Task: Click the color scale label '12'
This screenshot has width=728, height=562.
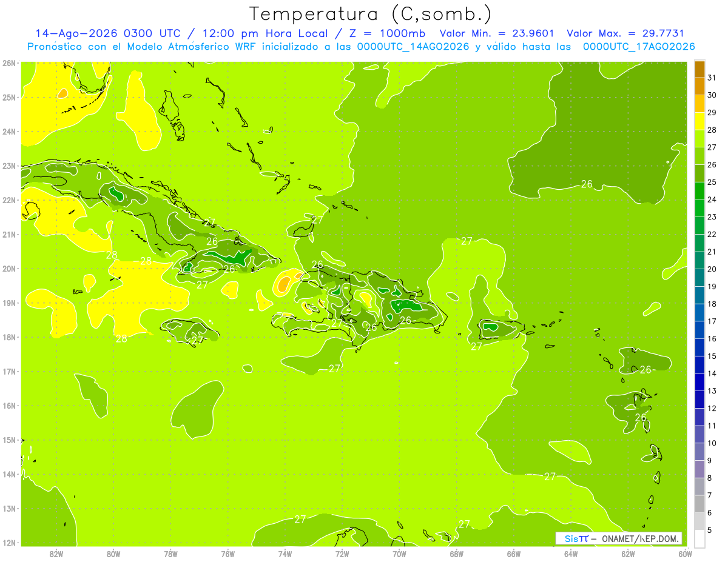Action: 712,409
